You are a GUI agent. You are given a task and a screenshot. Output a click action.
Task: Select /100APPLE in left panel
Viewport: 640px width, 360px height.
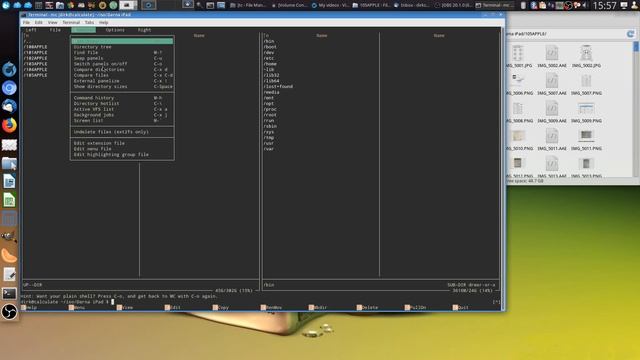pos(36,47)
